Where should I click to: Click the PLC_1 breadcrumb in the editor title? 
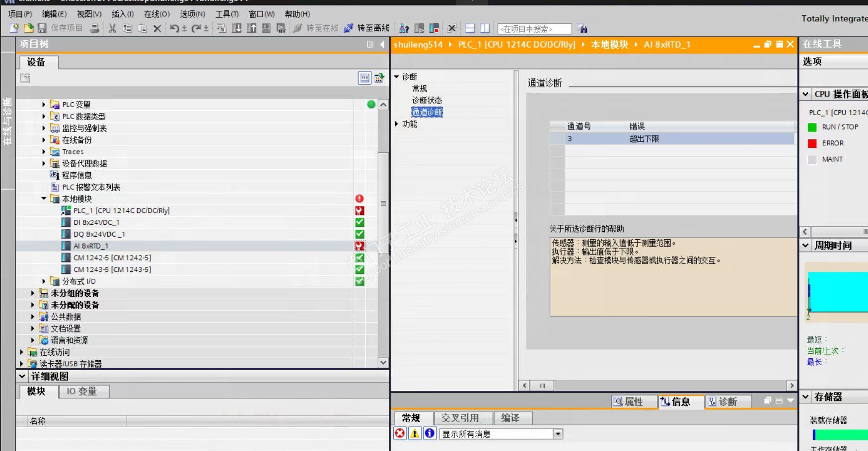click(516, 45)
